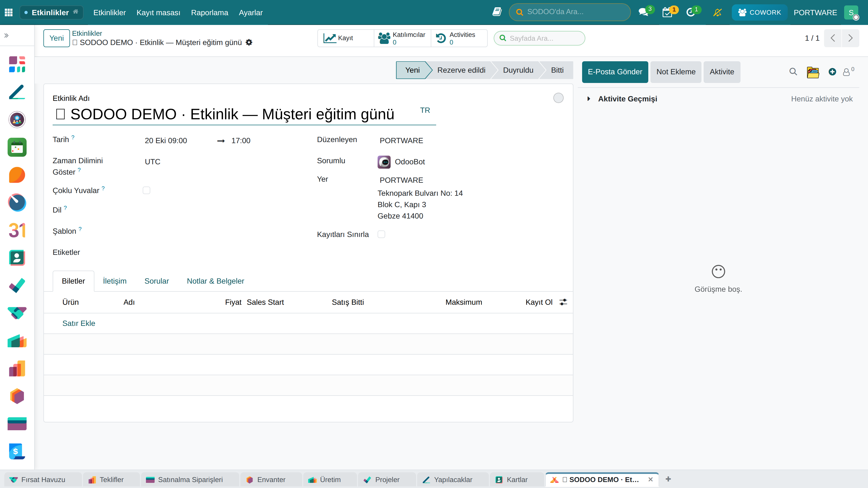Viewport: 868px width, 488px height.
Task: Open the optional columns adjuster in ticket table
Action: pyautogui.click(x=563, y=302)
